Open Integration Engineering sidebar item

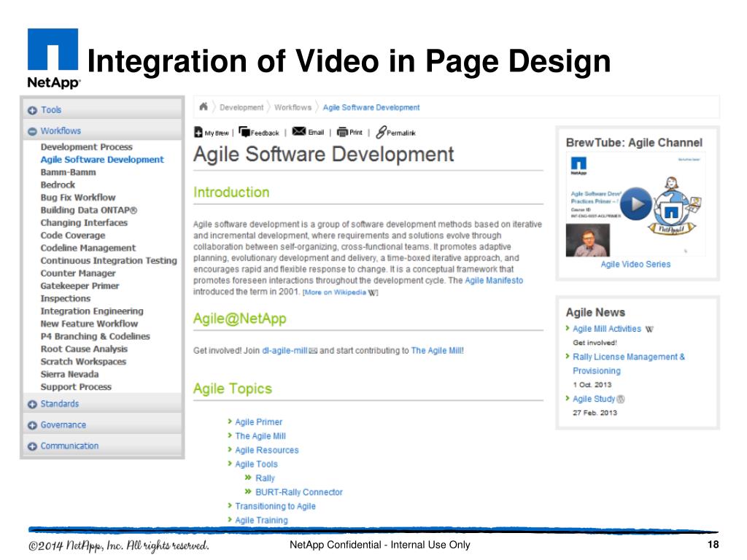[91, 311]
